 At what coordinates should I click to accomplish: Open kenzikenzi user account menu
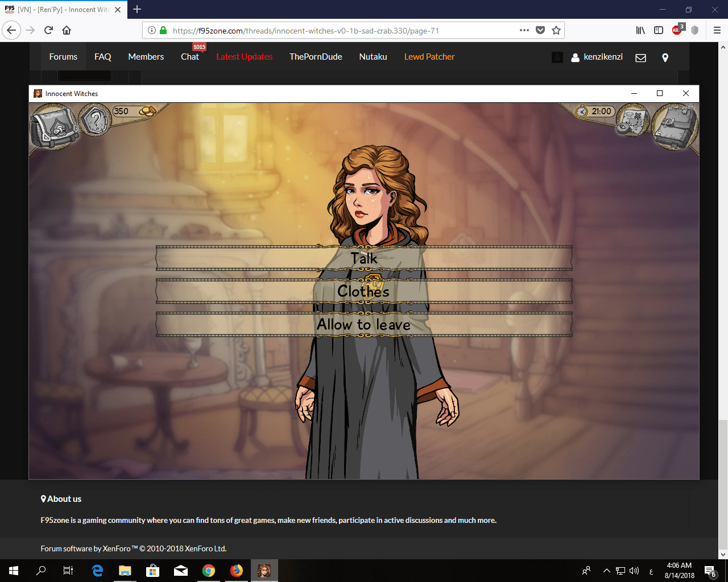tap(597, 57)
